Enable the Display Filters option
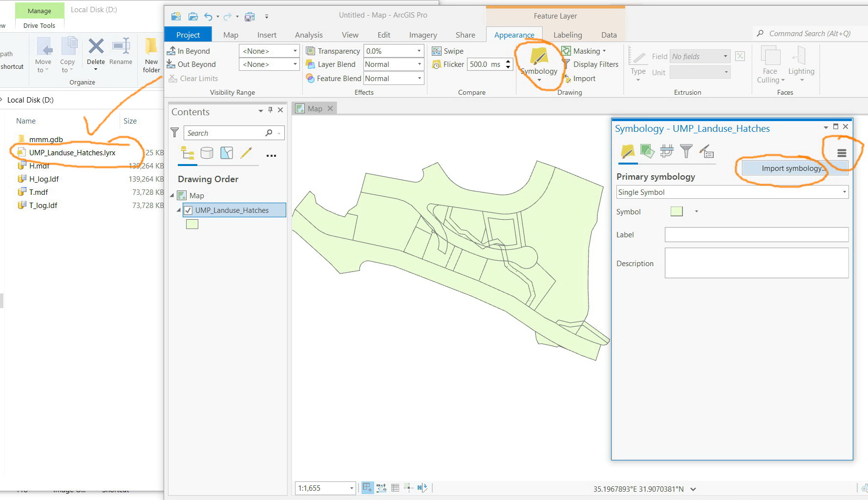868x500 pixels. tap(591, 64)
